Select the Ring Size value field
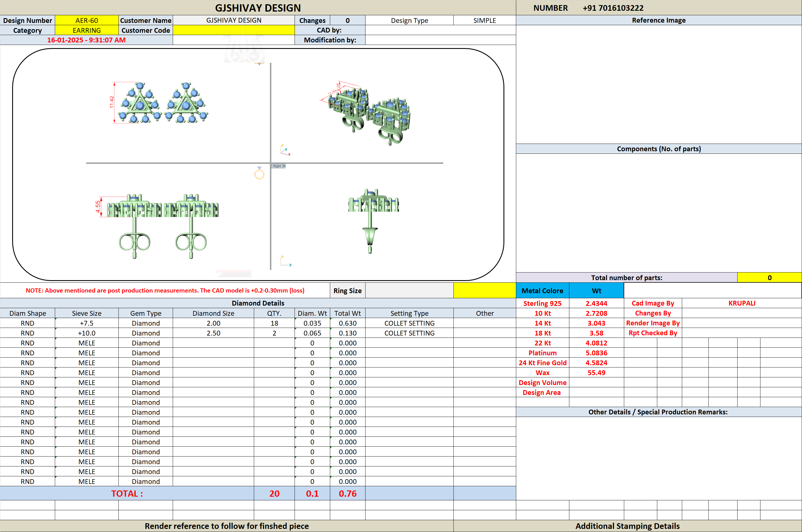The image size is (802, 532). click(409, 290)
